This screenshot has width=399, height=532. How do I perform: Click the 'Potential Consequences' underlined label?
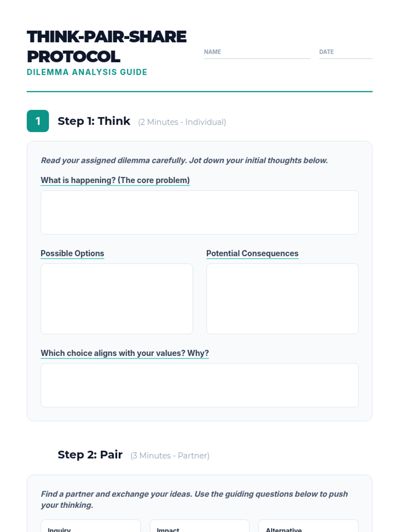tap(252, 253)
